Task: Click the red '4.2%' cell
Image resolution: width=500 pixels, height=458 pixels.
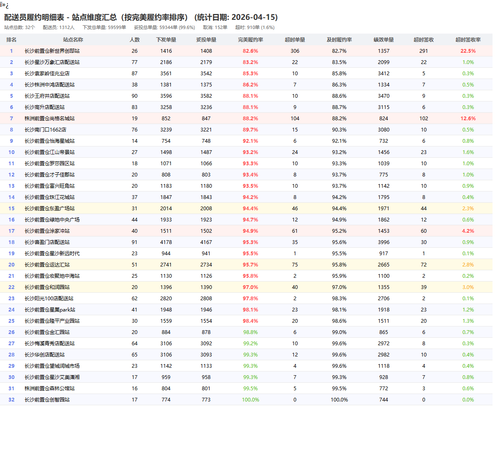Action: (x=468, y=231)
